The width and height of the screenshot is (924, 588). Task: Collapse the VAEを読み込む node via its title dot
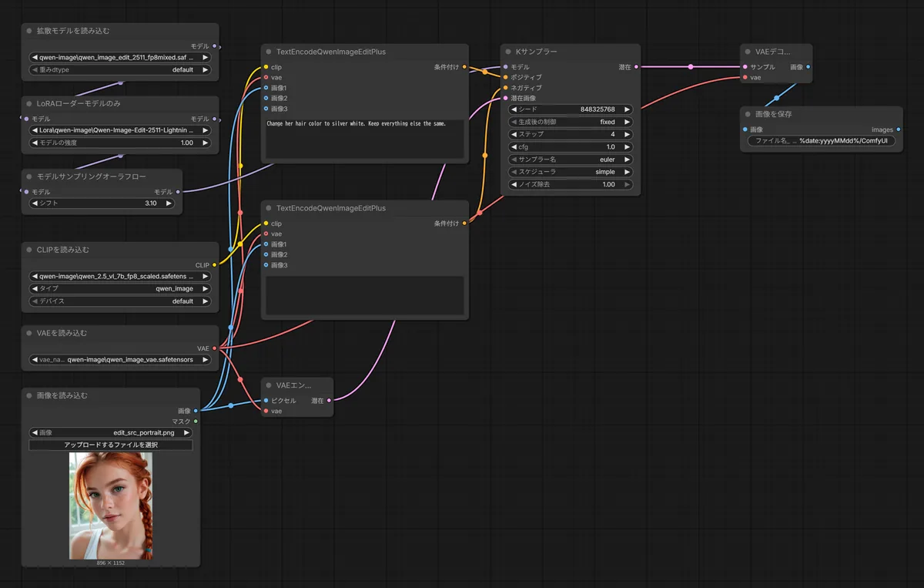click(29, 333)
